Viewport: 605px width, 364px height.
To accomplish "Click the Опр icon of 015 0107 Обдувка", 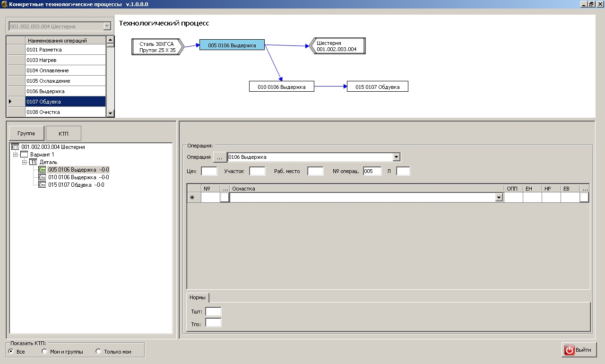I will 42,185.
